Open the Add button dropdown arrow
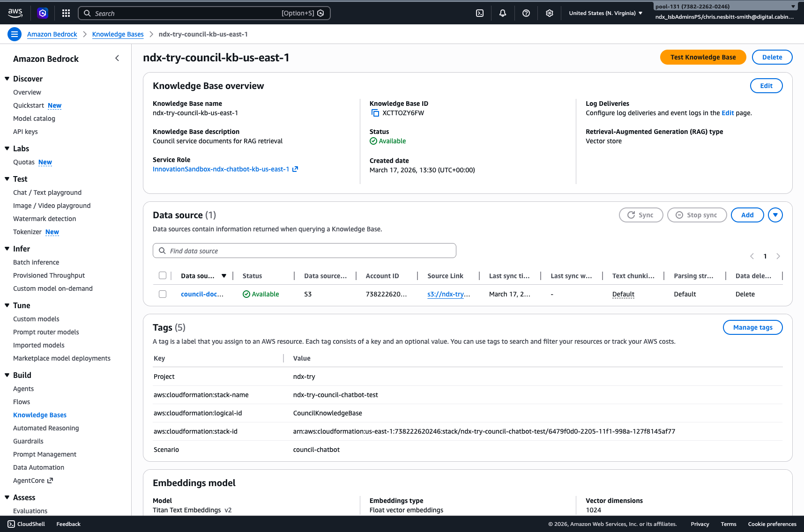Image resolution: width=804 pixels, height=532 pixels. coord(775,215)
